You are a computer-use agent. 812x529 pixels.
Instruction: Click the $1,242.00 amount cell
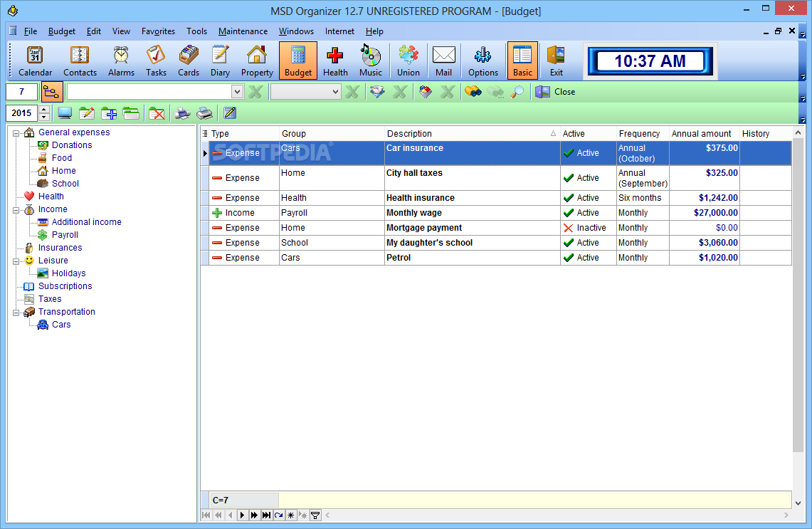point(705,198)
